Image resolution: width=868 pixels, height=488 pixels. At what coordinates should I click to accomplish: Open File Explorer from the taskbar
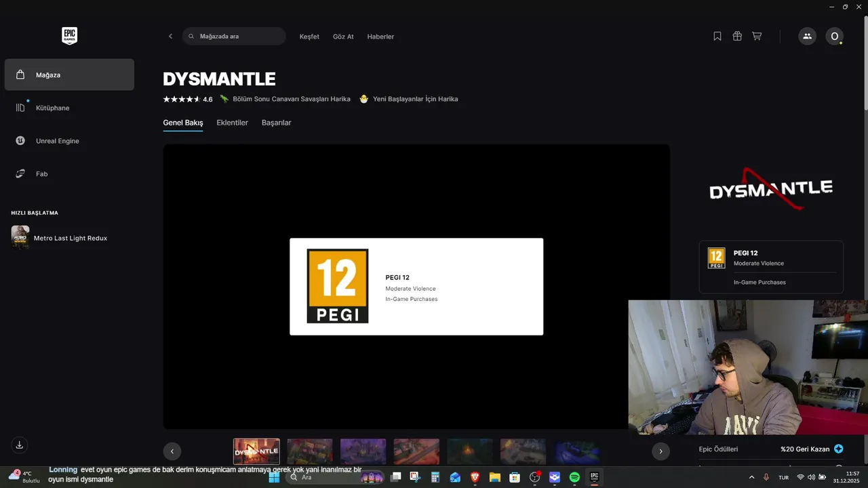(494, 477)
